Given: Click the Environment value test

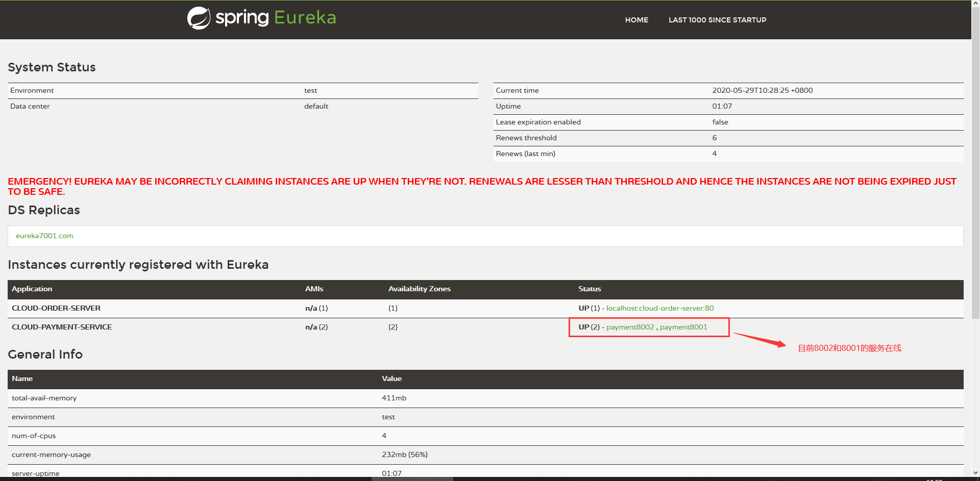Looking at the screenshot, I should pos(310,90).
